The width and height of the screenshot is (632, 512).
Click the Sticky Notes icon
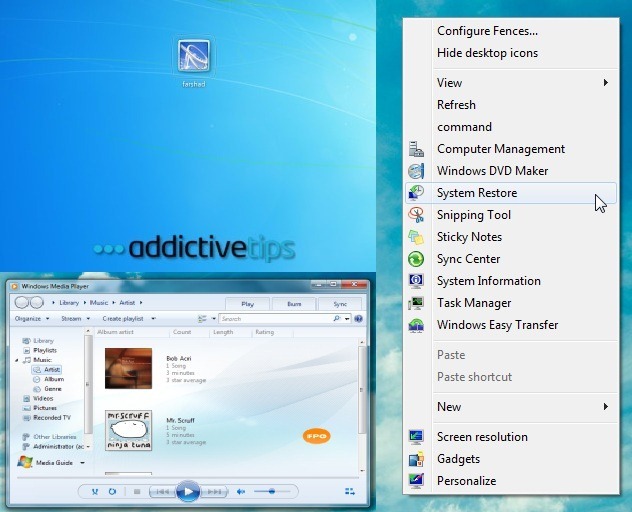click(416, 237)
